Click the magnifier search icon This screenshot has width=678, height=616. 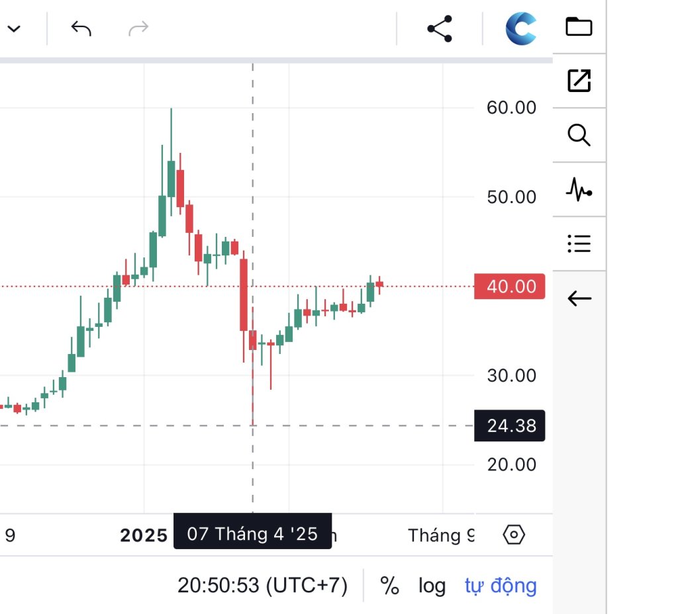(x=579, y=135)
